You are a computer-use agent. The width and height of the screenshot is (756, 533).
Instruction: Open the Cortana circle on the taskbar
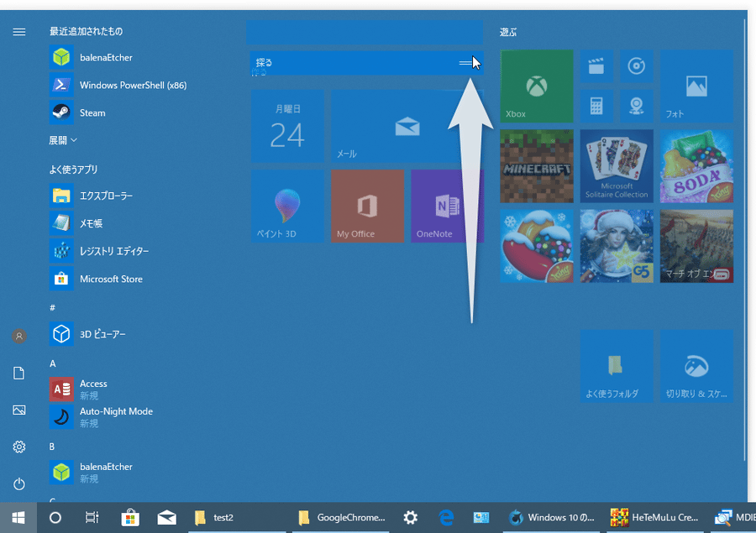point(55,518)
